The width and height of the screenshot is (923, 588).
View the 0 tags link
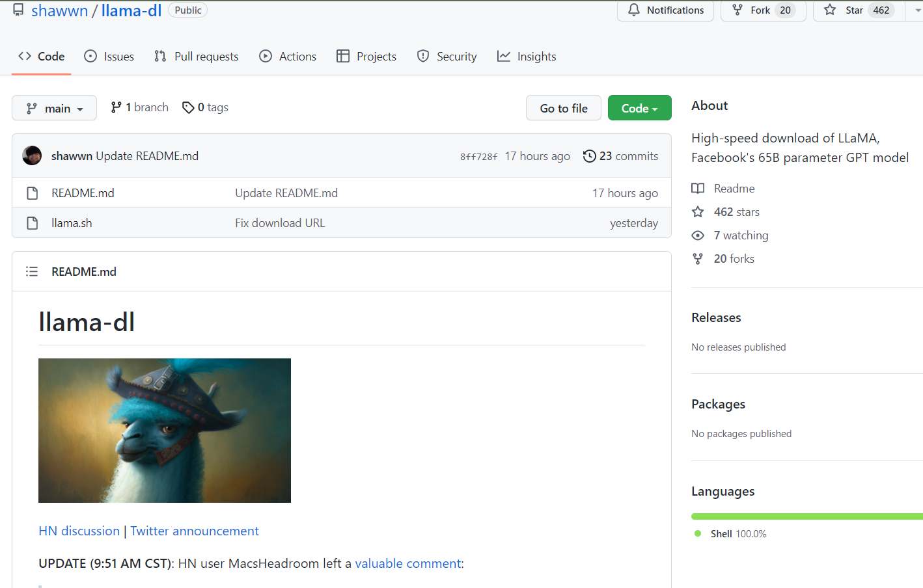click(x=205, y=107)
